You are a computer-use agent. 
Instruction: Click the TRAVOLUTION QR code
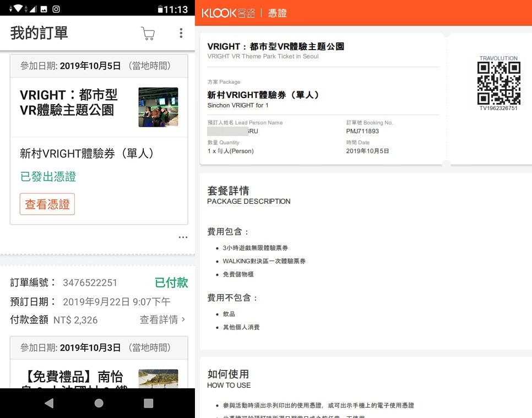(498, 83)
